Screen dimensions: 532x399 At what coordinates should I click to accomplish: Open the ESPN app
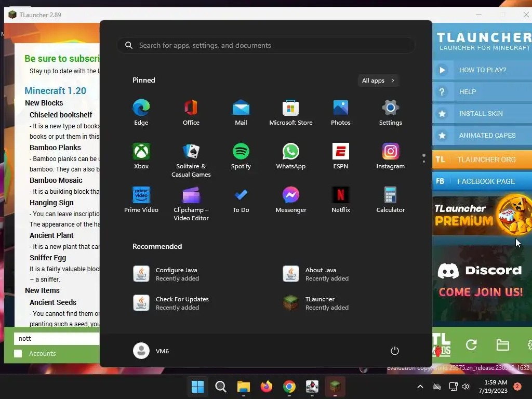(x=341, y=156)
